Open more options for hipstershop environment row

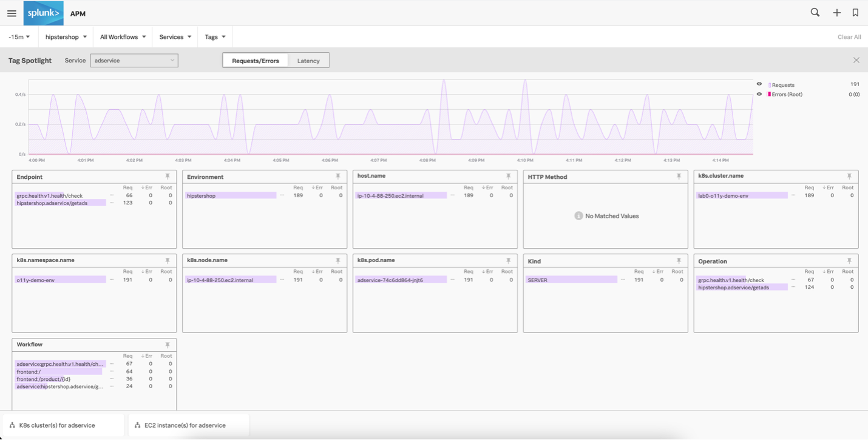point(282,195)
